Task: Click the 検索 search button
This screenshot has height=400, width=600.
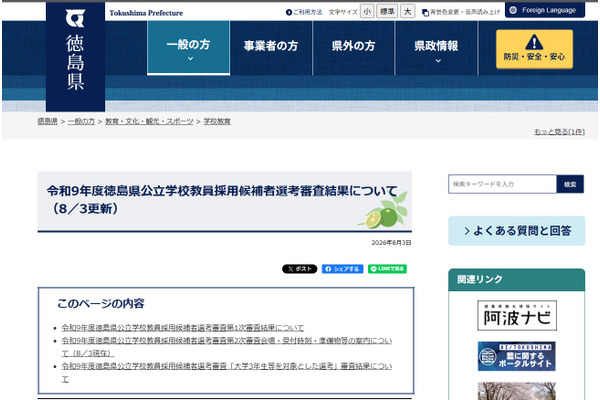Action: [570, 184]
